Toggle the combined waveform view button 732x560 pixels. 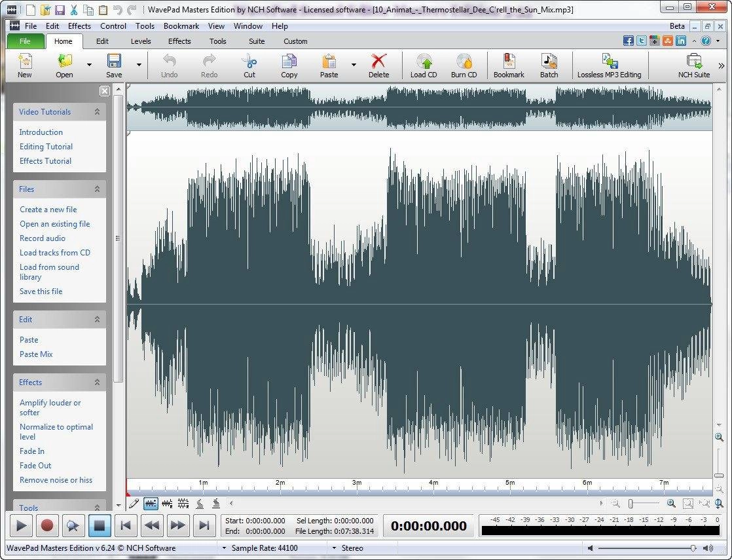(151, 504)
